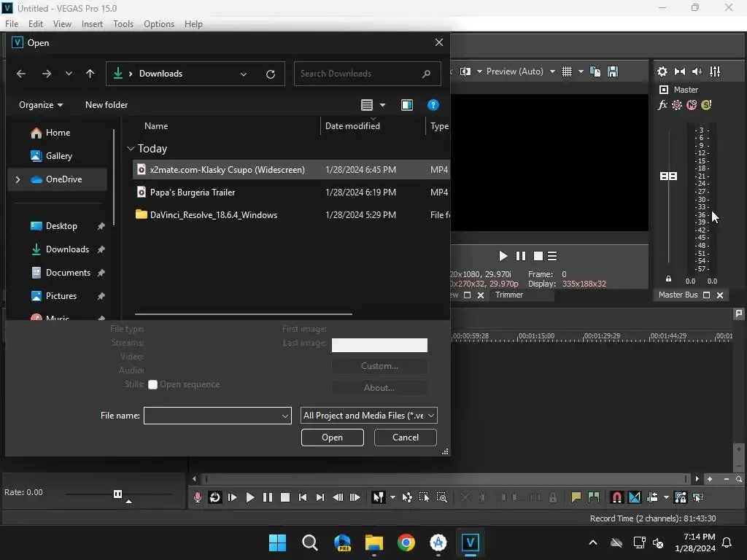Click the Insert Region icon
This screenshot has width=747, height=560.
tap(594, 497)
